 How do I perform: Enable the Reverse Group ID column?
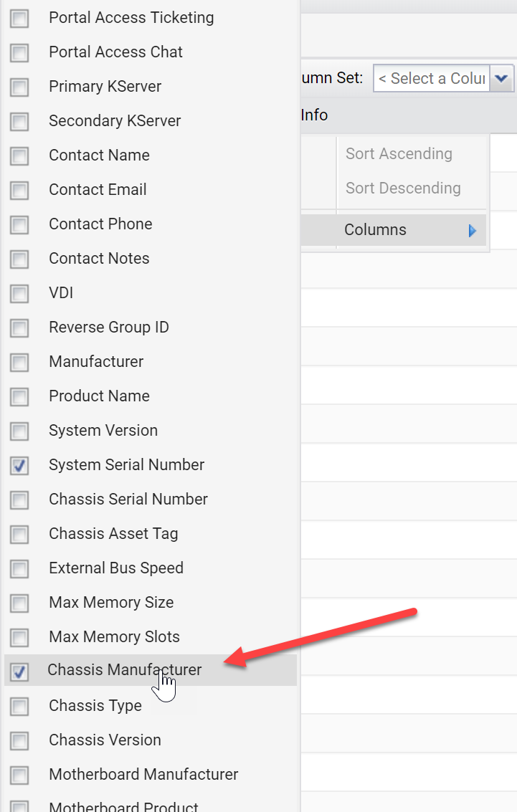pos(19,328)
